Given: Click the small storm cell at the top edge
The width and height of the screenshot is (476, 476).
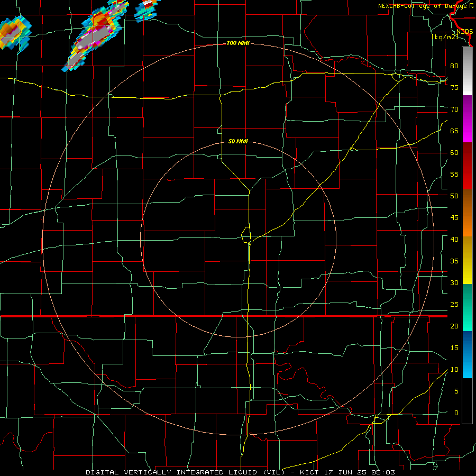Looking at the screenshot, I should 147,10.
